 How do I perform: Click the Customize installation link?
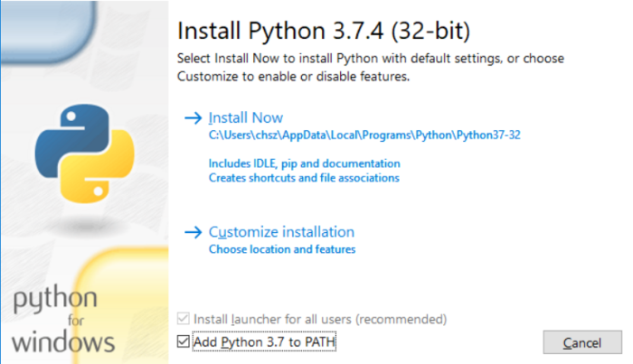click(281, 232)
